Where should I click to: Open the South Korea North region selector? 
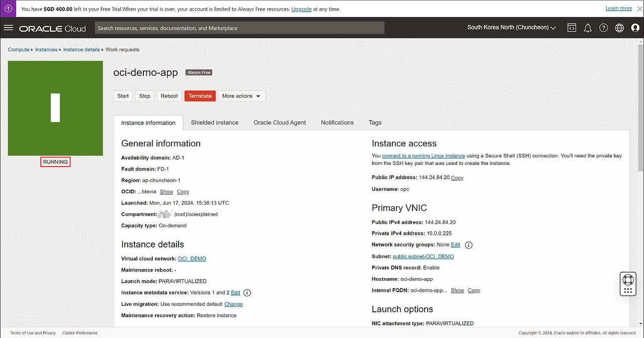pos(511,28)
